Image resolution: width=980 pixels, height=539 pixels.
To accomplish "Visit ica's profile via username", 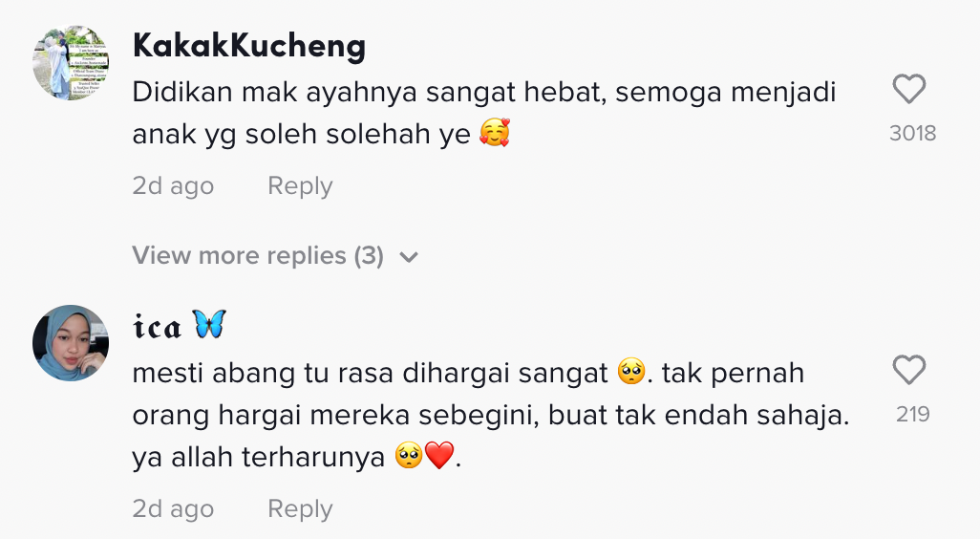I will pos(158,328).
